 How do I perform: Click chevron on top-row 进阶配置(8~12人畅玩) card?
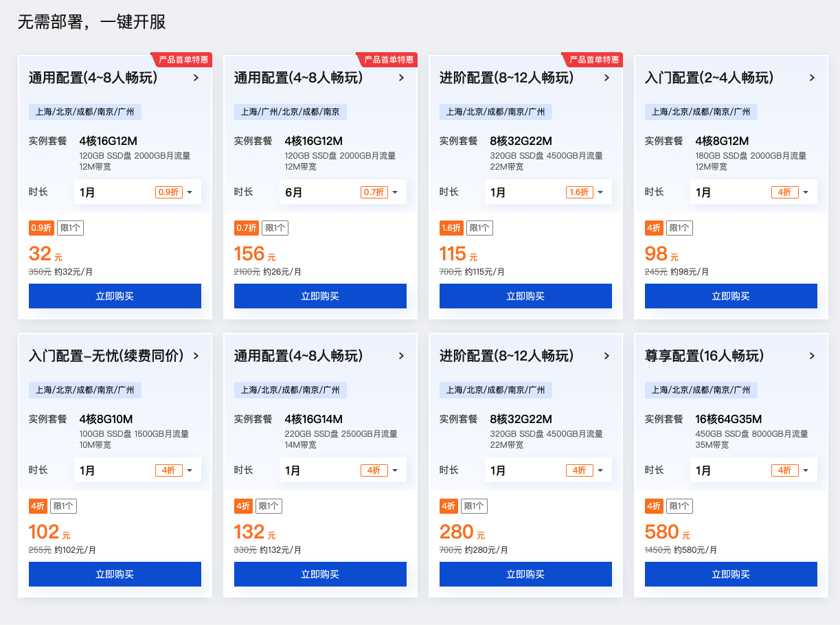[606, 78]
